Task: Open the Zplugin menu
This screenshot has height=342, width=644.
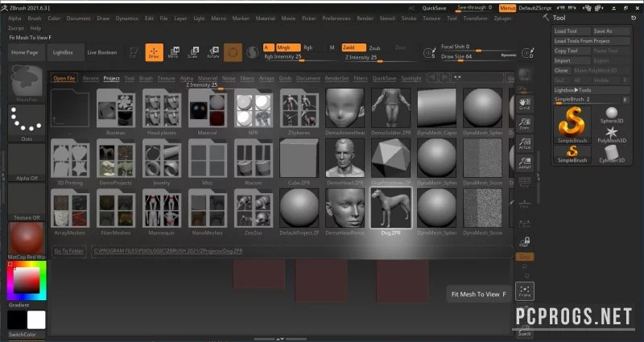Action: tap(502, 18)
